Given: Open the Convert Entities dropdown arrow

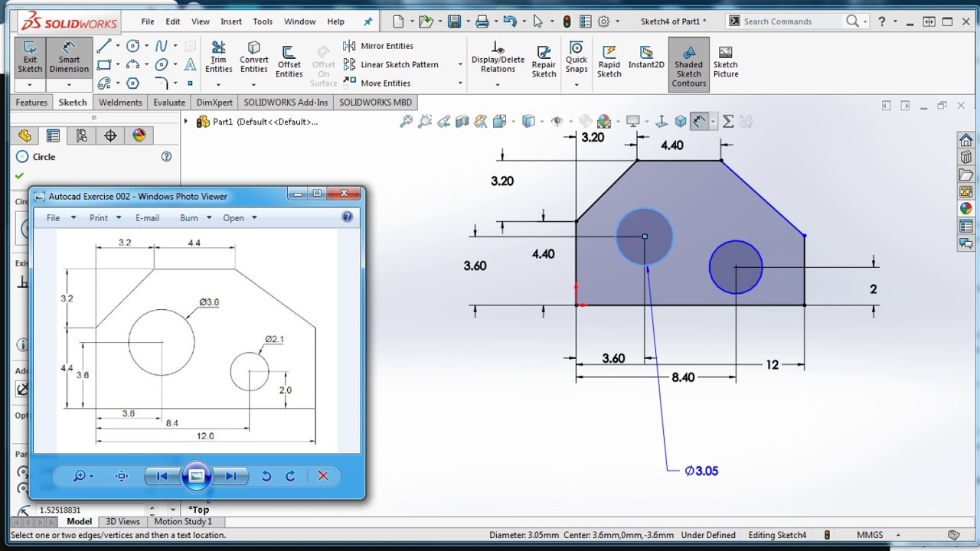Looking at the screenshot, I should [253, 85].
